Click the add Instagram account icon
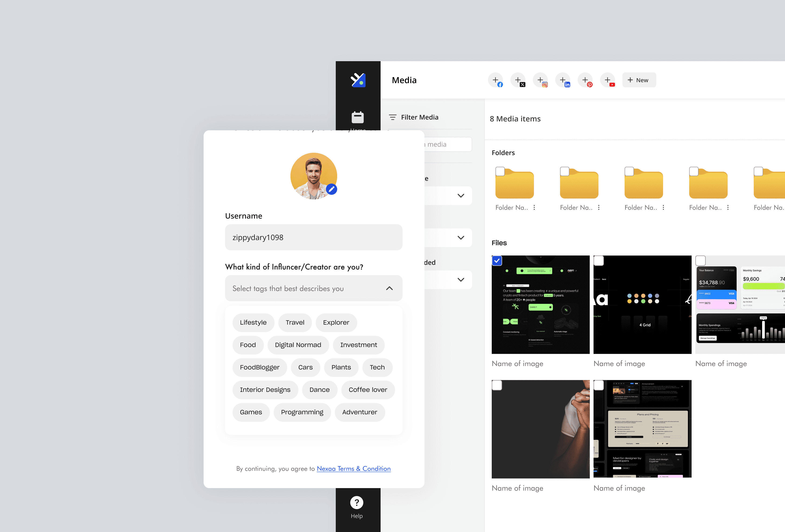This screenshot has width=785, height=532. 541,80
